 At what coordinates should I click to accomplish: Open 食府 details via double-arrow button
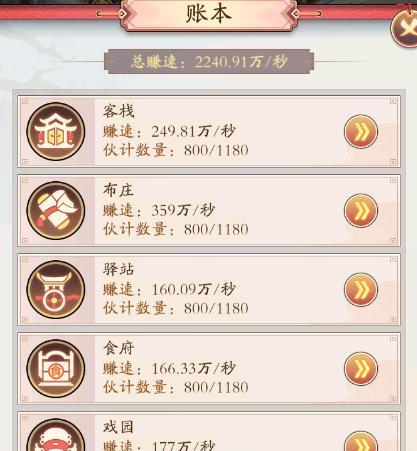(361, 368)
